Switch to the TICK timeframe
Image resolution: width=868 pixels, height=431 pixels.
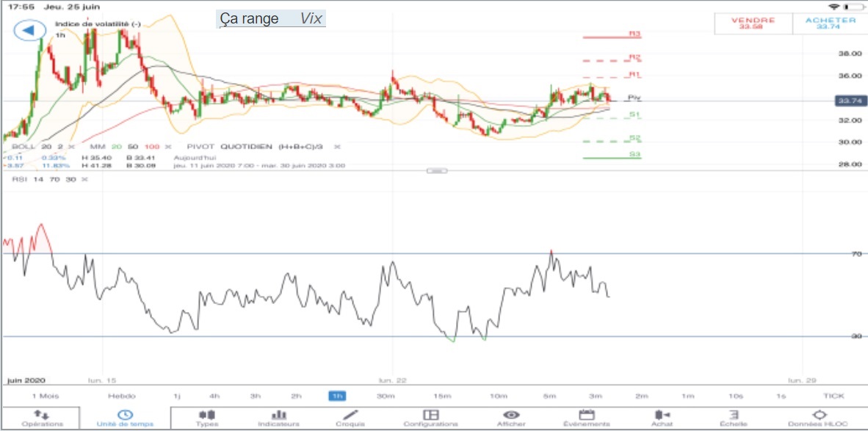[833, 396]
